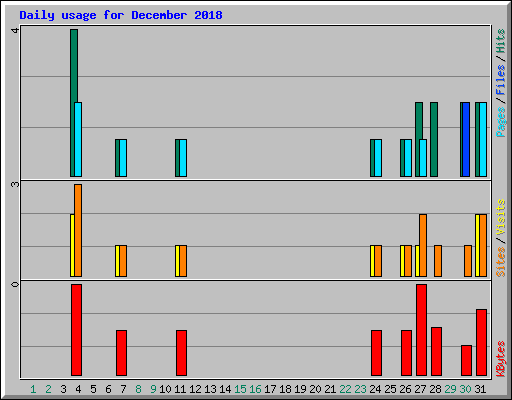The height and width of the screenshot is (400, 512).
Task: Click day 1 on the x-axis
Action: coord(33,389)
